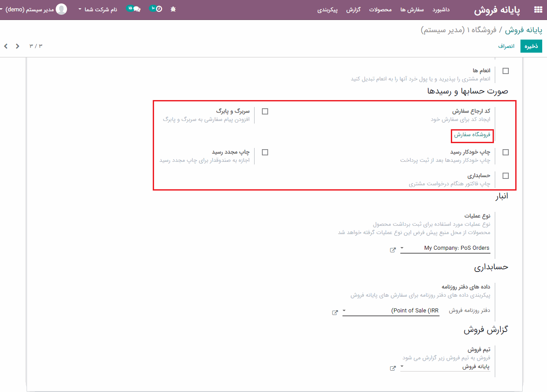Click the external link icon beside operation type
The width and height of the screenshot is (547, 392).
pyautogui.click(x=393, y=250)
